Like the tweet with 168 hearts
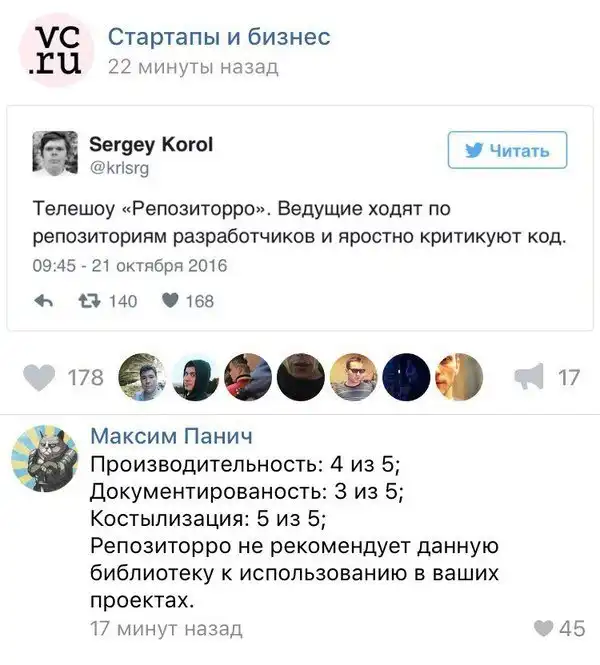Viewport: 600px width, 665px height. coord(170,300)
